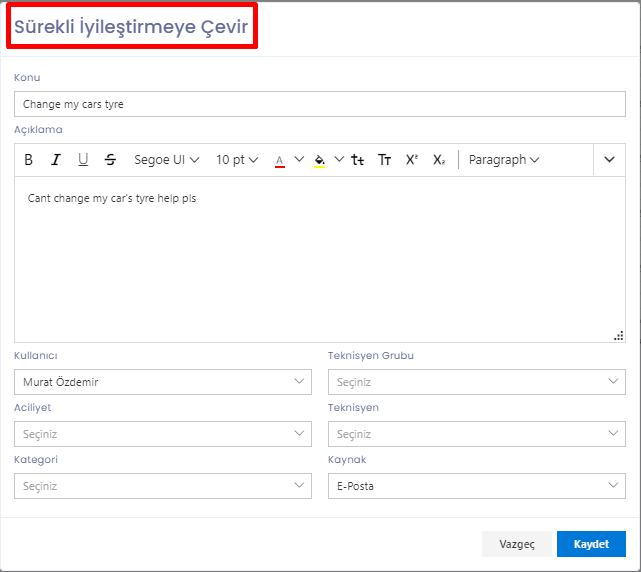Expand the editor toolbar with chevron
Viewport: 641px width, 572px height.
(x=609, y=159)
